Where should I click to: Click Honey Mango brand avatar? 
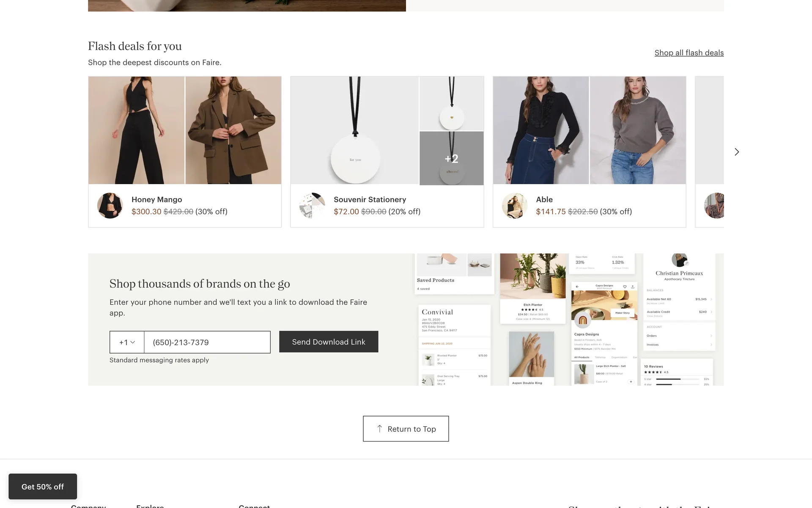pos(110,206)
